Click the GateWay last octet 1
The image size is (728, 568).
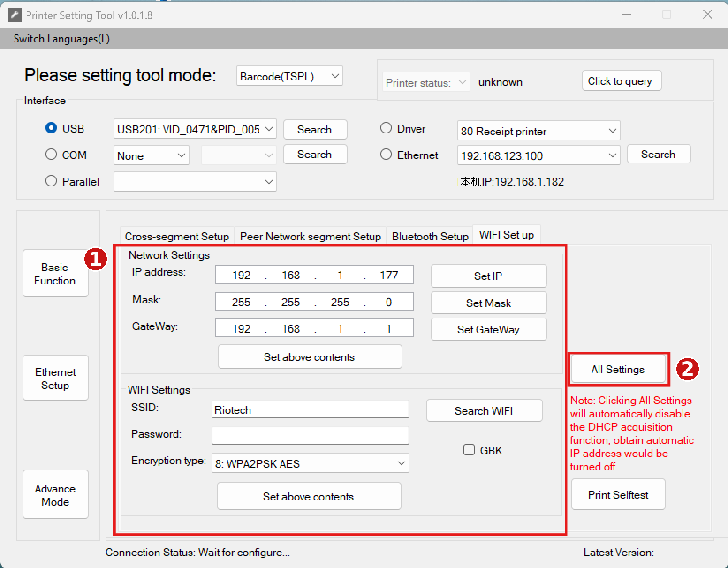pyautogui.click(x=389, y=329)
